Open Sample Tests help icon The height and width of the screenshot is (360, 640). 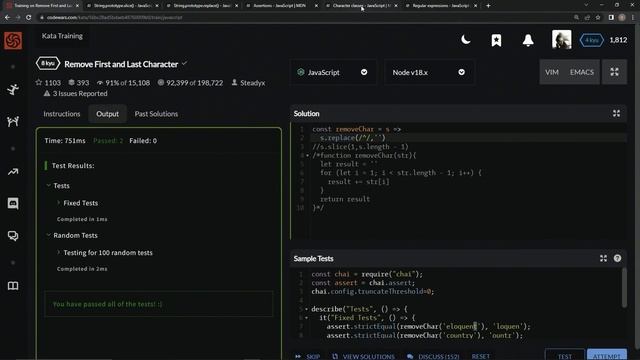click(x=617, y=258)
